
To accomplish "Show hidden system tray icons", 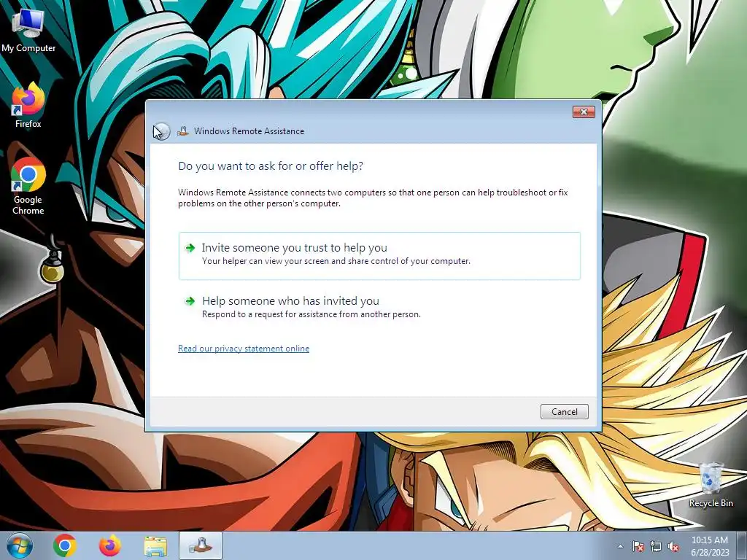I will [620, 547].
